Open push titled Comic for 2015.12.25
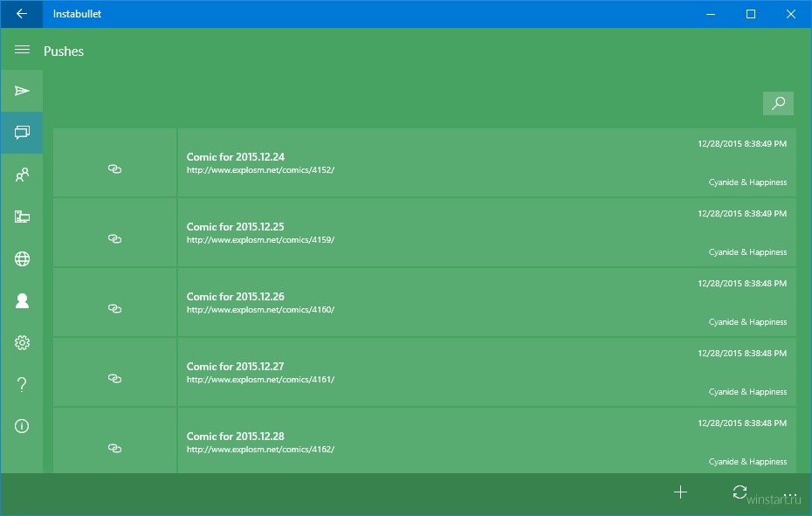812x516 pixels. click(235, 227)
